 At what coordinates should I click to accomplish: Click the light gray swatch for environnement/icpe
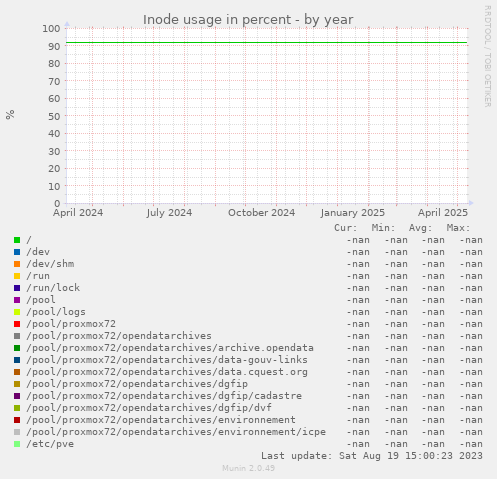coord(17,432)
